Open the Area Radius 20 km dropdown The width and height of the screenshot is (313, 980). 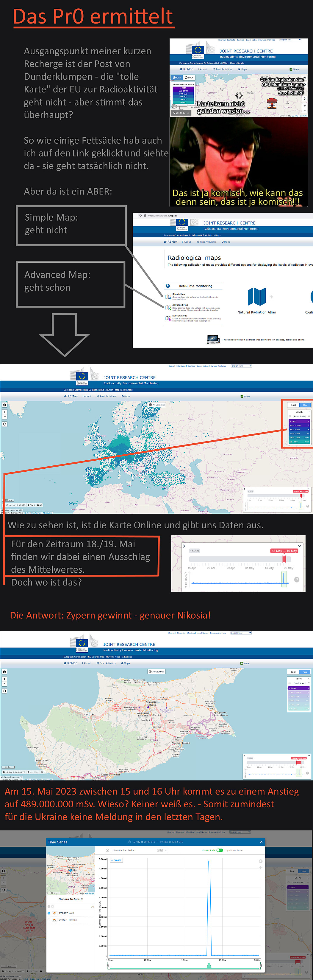139,850
